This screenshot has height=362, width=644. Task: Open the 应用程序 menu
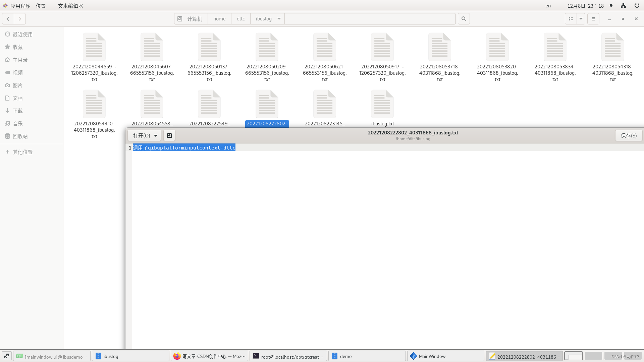point(20,6)
